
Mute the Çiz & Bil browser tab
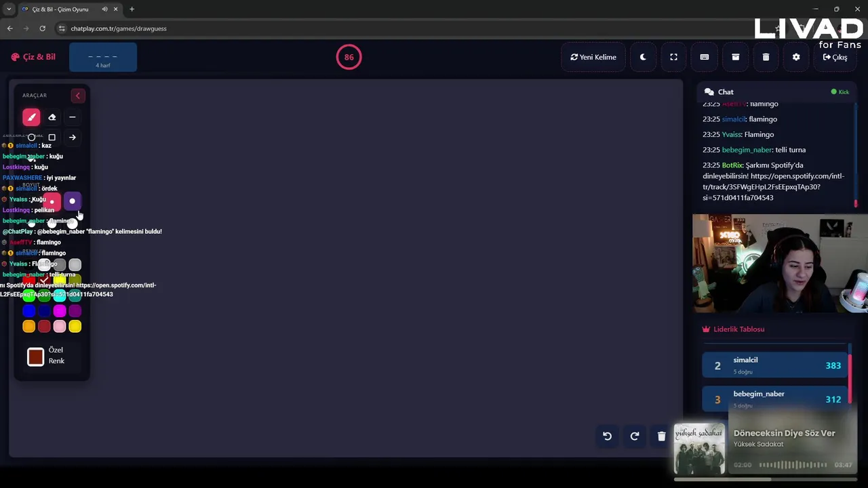point(104,9)
